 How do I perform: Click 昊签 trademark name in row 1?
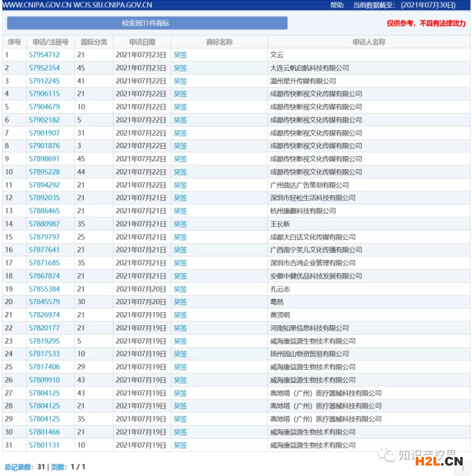click(x=180, y=55)
